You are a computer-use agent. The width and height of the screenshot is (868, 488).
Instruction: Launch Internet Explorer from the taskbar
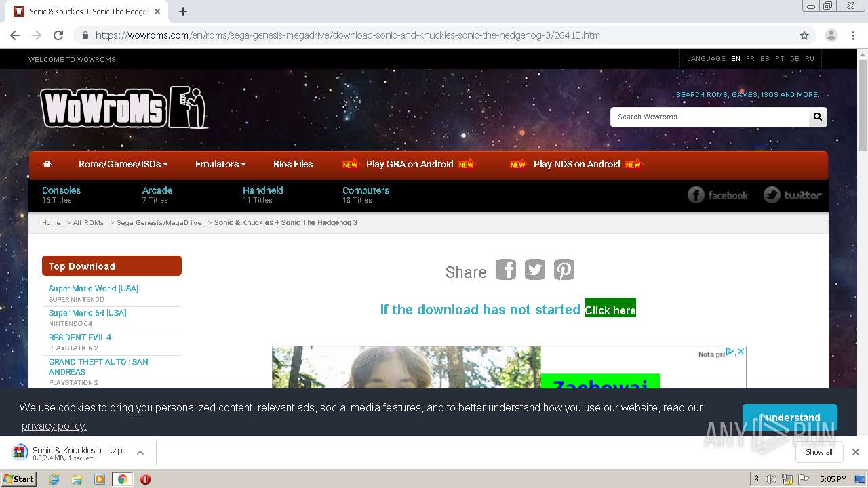[54, 479]
